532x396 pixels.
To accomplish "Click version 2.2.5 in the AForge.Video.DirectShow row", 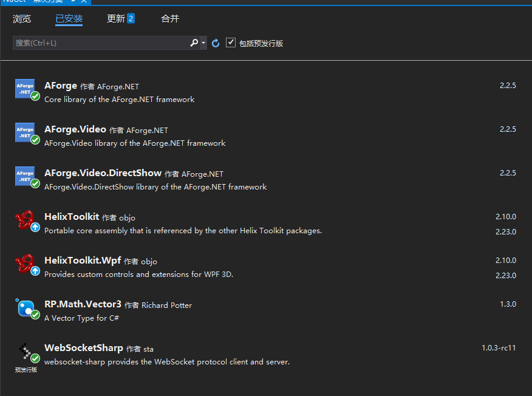I will 508,173.
